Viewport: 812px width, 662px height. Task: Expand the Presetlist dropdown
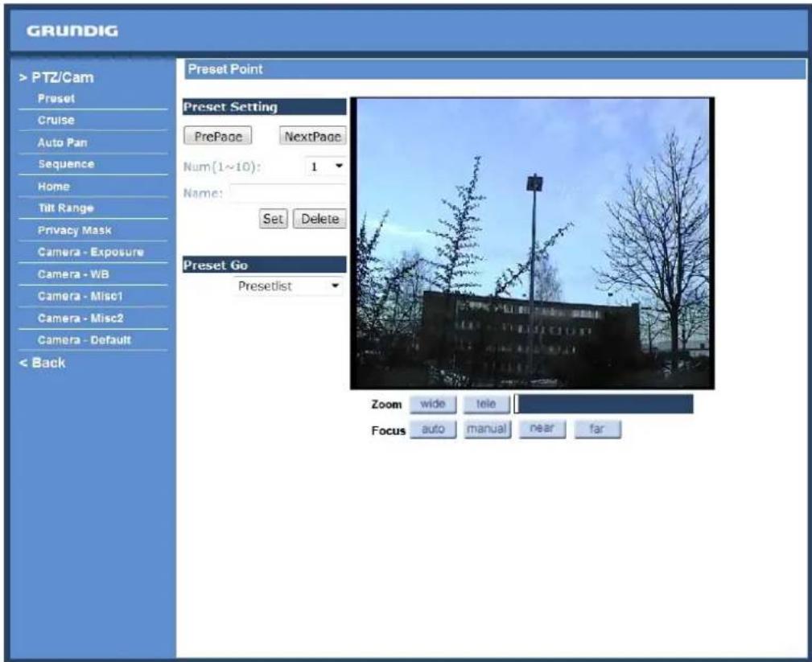click(288, 286)
